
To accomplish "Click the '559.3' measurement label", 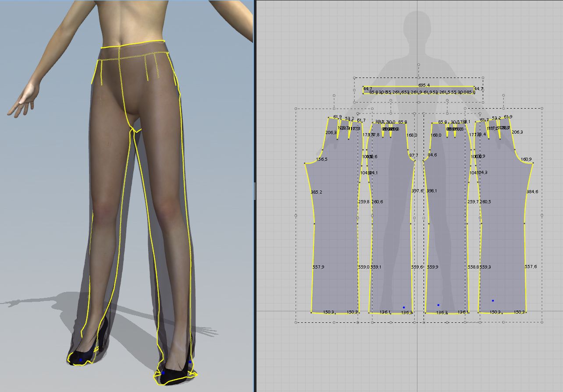I will click(485, 267).
